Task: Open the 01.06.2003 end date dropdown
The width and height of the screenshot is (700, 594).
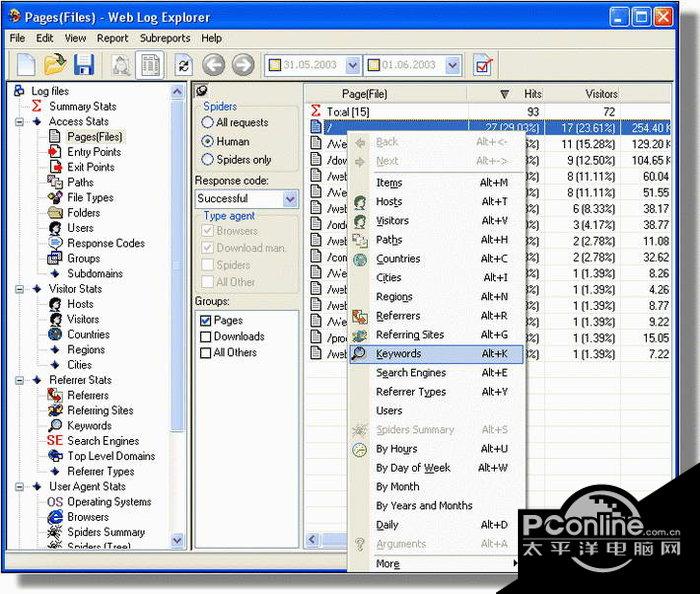Action: tap(453, 66)
